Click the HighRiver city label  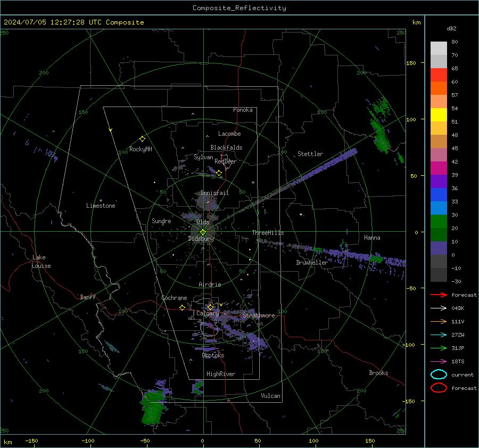[x=221, y=374]
